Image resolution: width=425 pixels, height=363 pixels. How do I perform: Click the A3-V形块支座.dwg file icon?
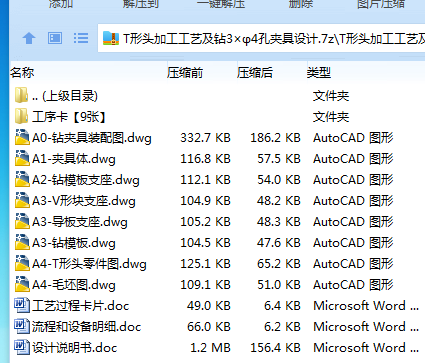point(22,200)
